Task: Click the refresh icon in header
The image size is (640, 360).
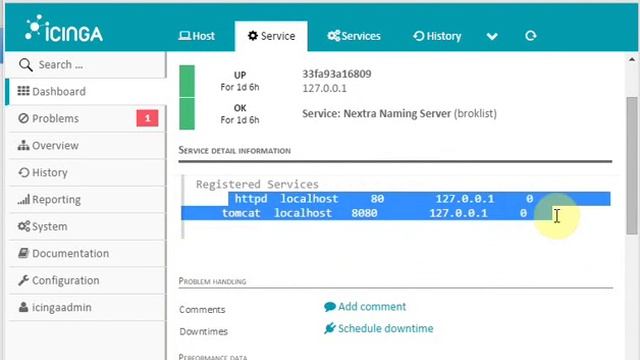Action: pyautogui.click(x=531, y=36)
